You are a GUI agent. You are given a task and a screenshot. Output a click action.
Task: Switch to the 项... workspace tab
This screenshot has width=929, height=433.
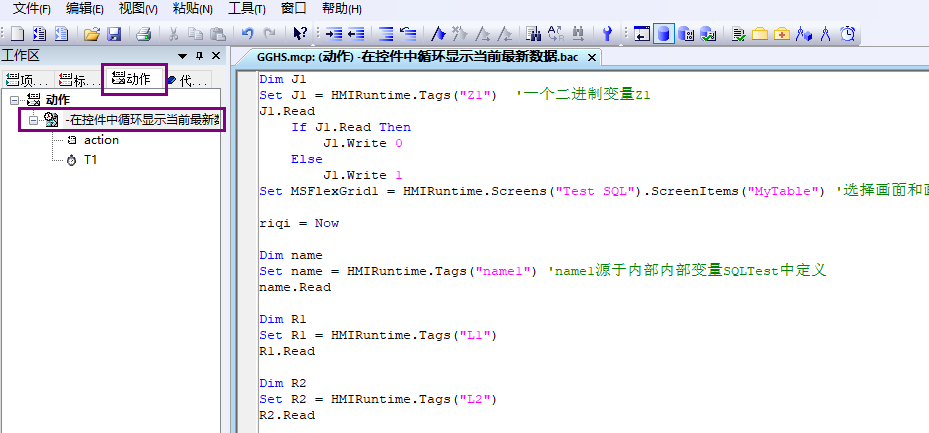(x=27, y=81)
